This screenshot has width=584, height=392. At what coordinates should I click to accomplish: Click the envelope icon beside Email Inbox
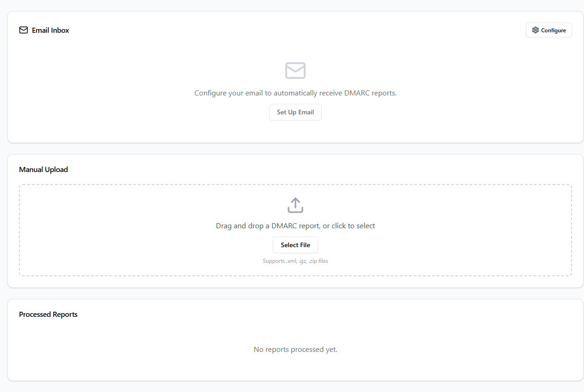click(x=23, y=30)
